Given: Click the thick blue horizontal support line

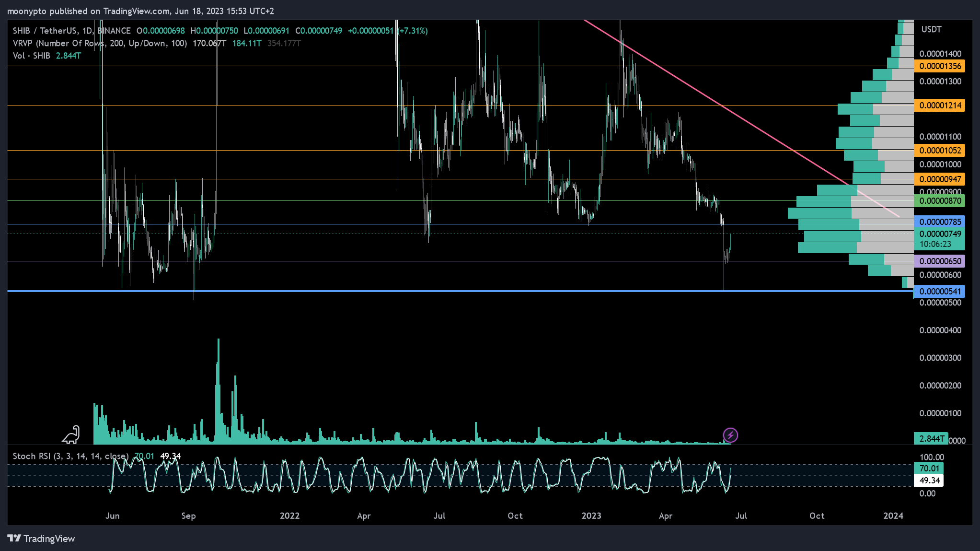Looking at the screenshot, I should coord(460,291).
